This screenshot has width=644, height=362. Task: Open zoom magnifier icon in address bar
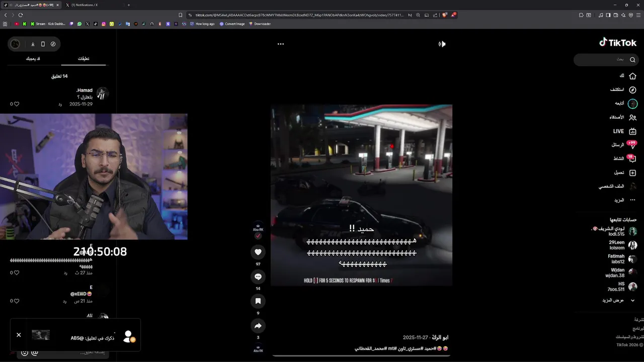tap(418, 15)
